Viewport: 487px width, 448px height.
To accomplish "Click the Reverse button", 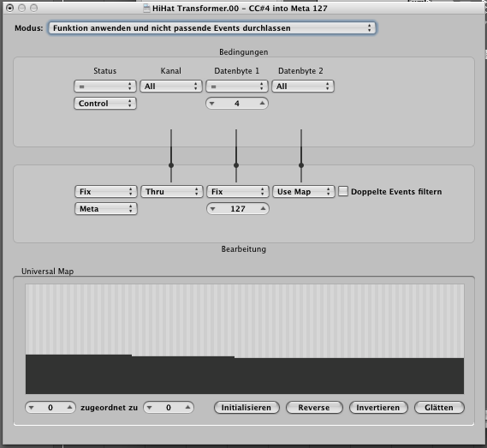I will click(x=314, y=407).
